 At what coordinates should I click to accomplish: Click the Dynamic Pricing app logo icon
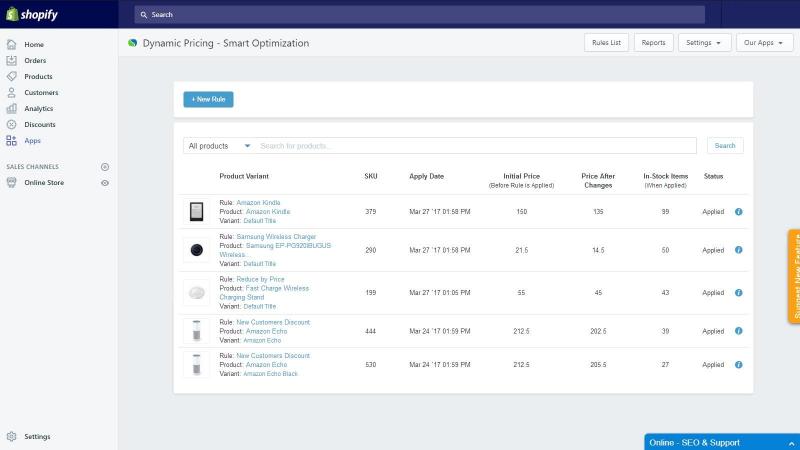click(x=133, y=43)
